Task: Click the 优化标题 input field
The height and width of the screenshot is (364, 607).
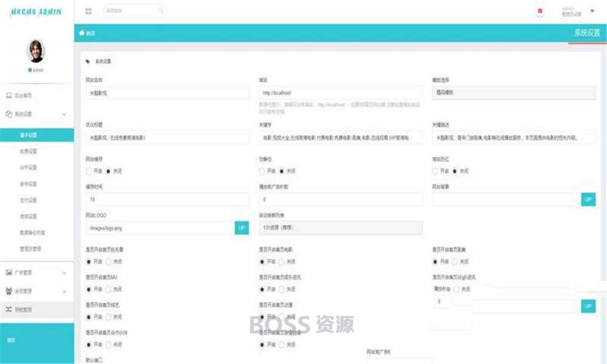Action: click(x=168, y=138)
